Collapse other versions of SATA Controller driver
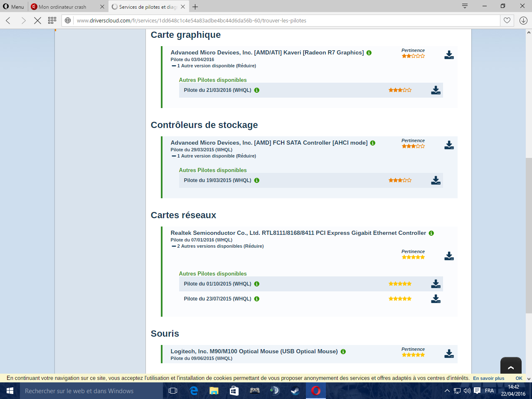The width and height of the screenshot is (532, 399). (x=214, y=156)
